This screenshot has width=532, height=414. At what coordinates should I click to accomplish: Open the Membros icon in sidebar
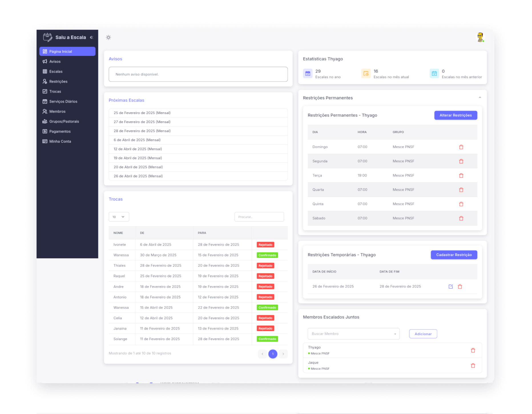pos(45,111)
